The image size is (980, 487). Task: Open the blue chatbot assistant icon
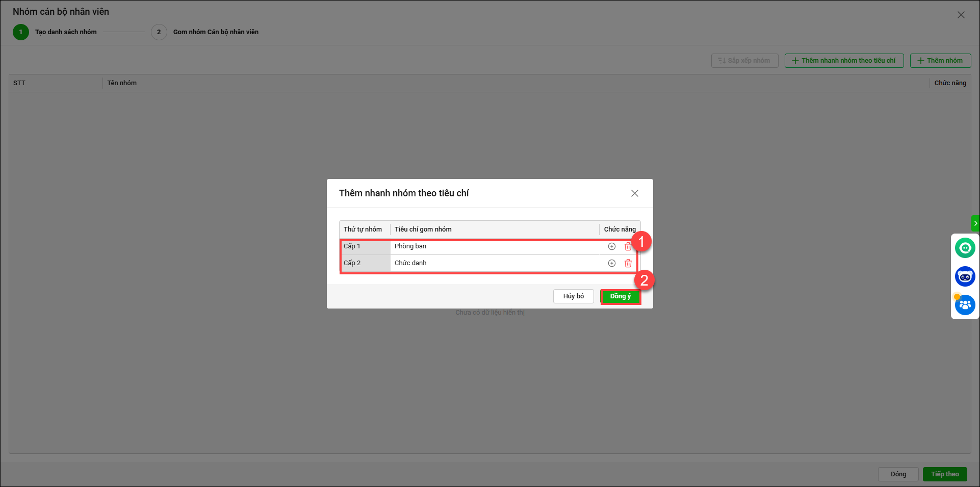click(965, 276)
